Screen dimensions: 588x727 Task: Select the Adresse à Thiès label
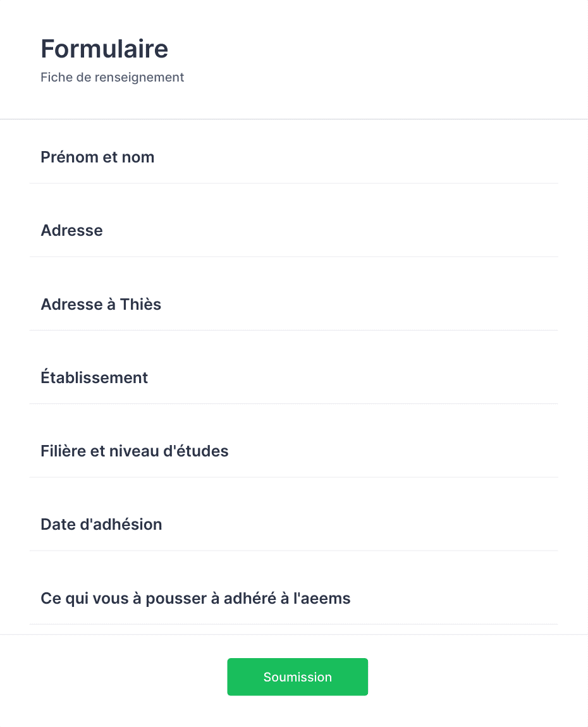pos(101,304)
